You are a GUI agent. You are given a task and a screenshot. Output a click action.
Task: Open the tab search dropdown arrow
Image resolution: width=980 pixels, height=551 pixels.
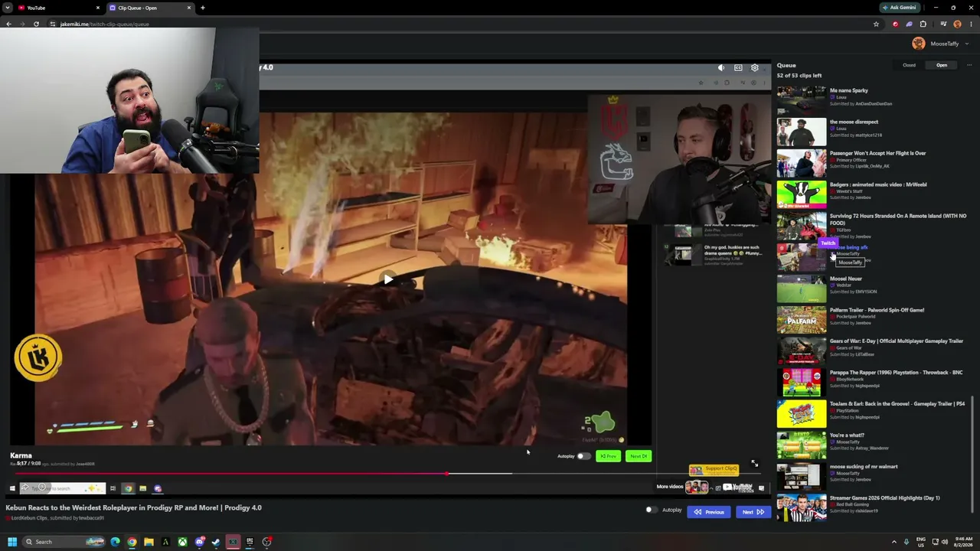click(7, 8)
